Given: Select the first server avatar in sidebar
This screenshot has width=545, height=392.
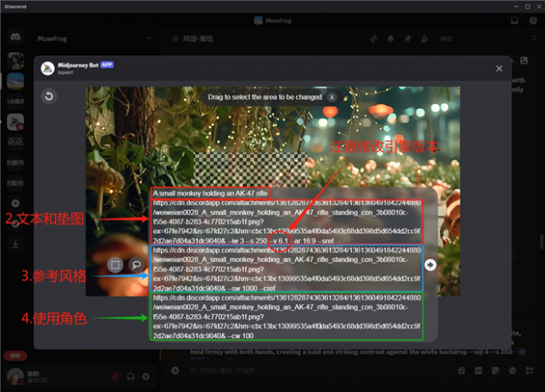Looking at the screenshot, I should point(15,61).
